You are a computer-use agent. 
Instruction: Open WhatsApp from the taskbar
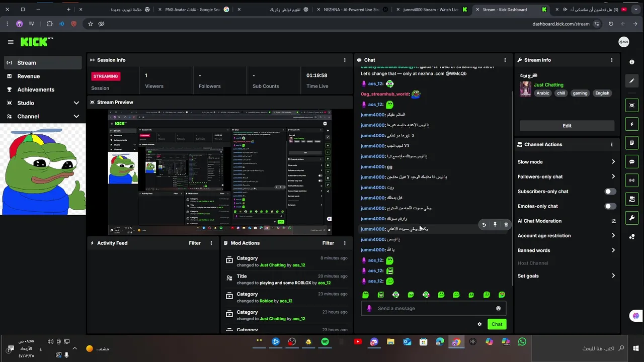coord(522,342)
